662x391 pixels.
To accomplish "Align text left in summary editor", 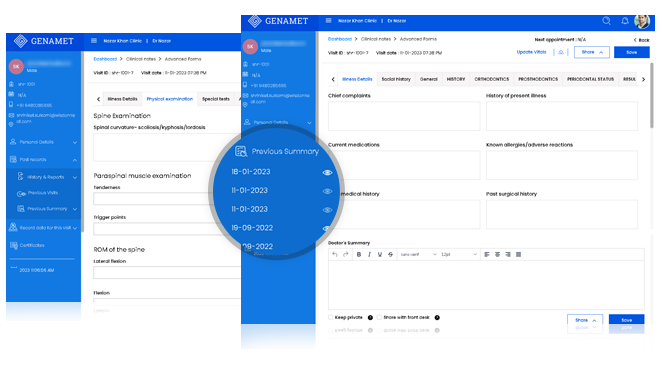I will coord(487,254).
